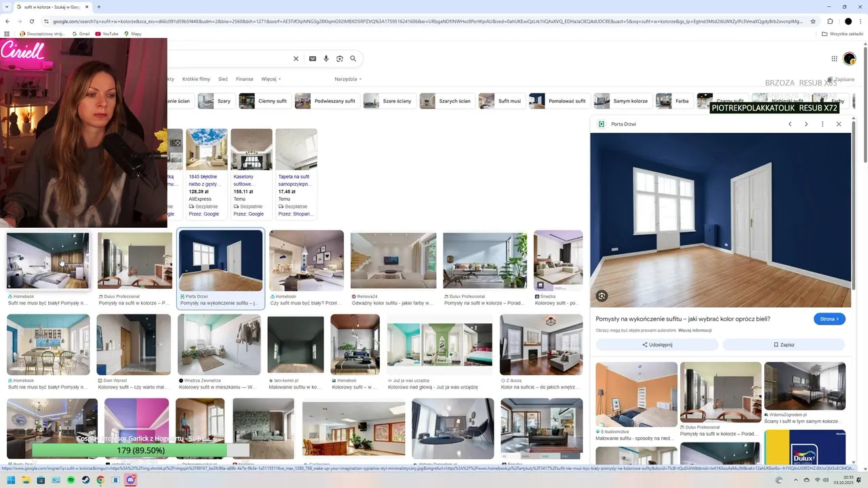Open 'Już ja was urządzę' result
The height and width of the screenshot is (488, 868).
(x=440, y=344)
